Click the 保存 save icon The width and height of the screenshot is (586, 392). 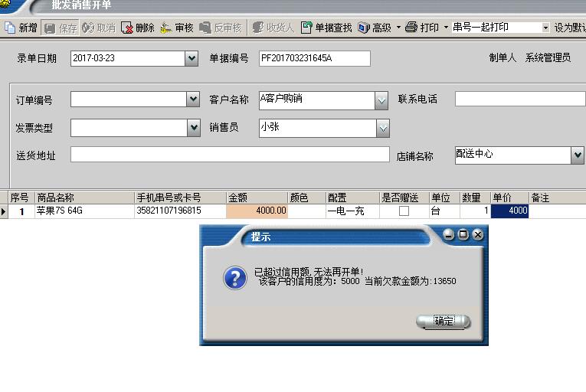click(49, 28)
